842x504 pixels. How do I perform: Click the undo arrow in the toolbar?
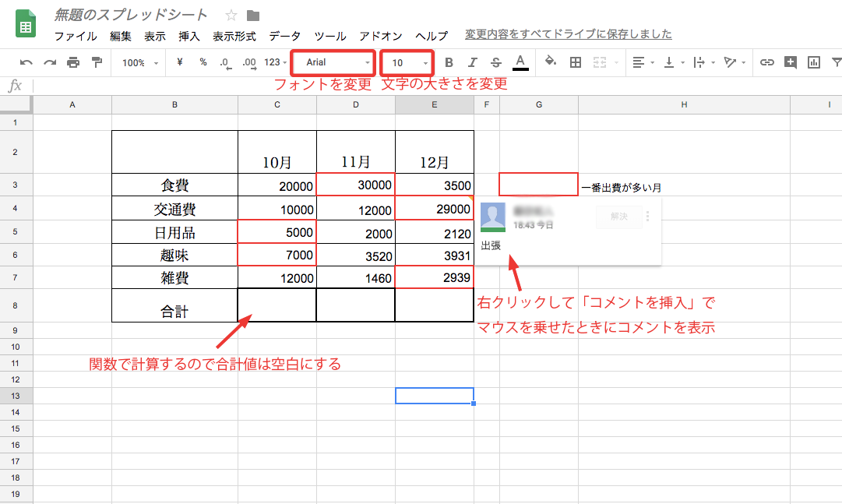pyautogui.click(x=26, y=62)
